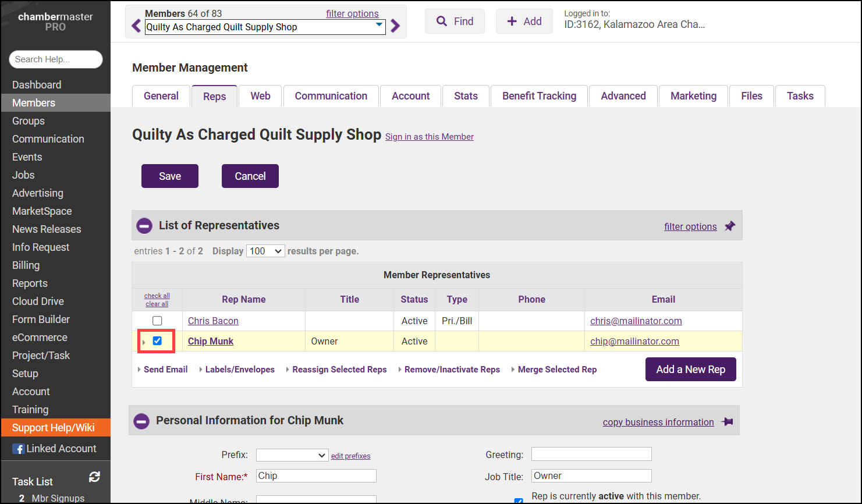Image resolution: width=862 pixels, height=504 pixels.
Task: Click Add a New Rep button
Action: point(690,370)
